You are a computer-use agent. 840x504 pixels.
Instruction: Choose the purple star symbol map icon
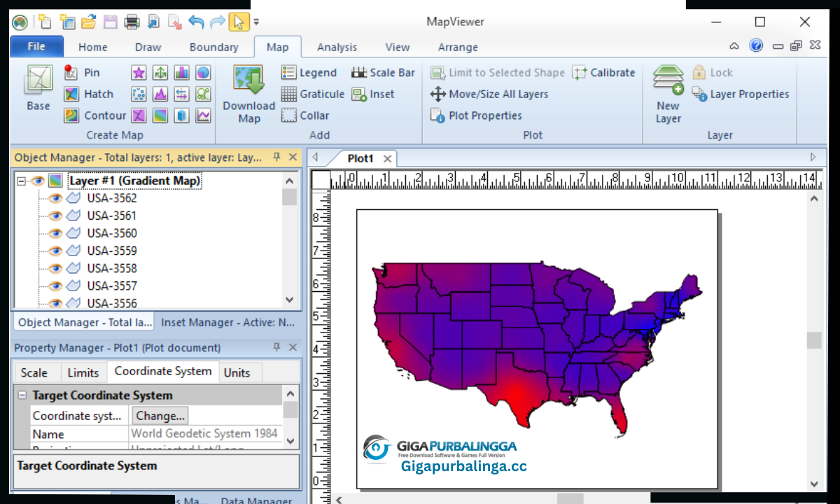point(139,73)
